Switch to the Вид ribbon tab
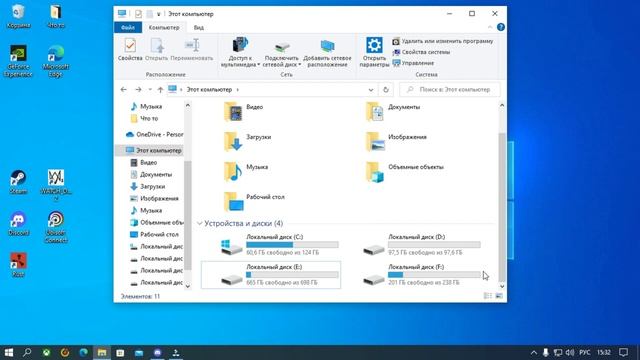The width and height of the screenshot is (640, 360). (x=199, y=27)
